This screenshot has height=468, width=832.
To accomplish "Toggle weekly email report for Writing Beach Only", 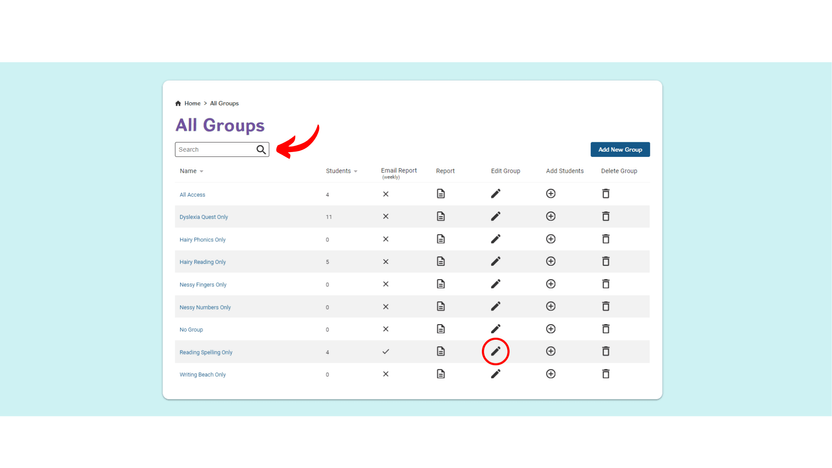I will (386, 374).
